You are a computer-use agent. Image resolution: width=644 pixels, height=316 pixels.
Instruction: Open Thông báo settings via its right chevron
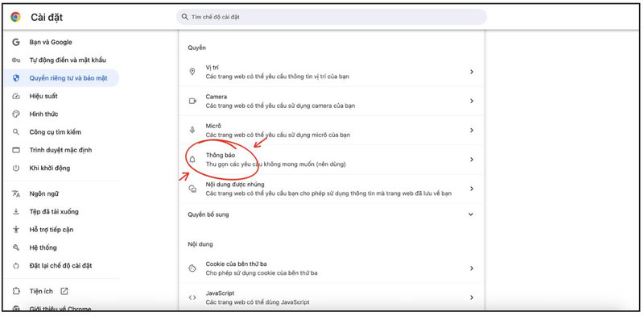[472, 160]
